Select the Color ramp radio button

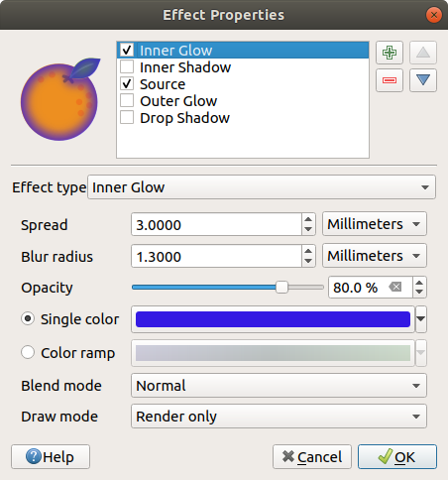28,352
